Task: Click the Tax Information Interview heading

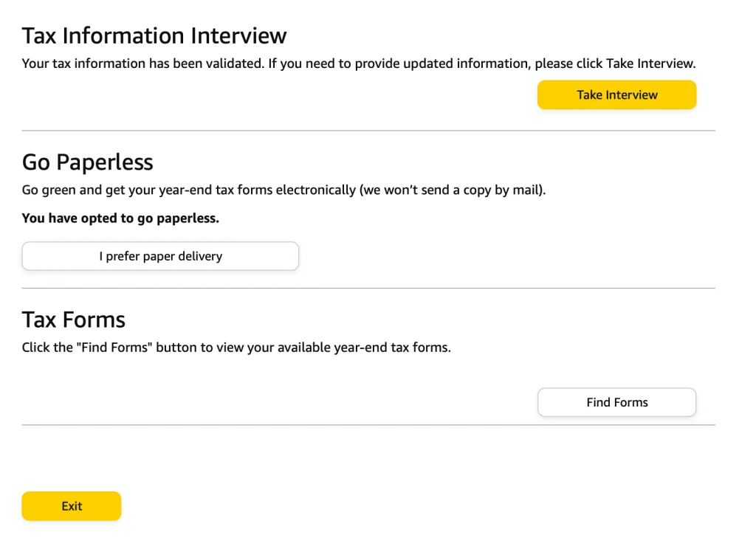Action: click(x=154, y=35)
